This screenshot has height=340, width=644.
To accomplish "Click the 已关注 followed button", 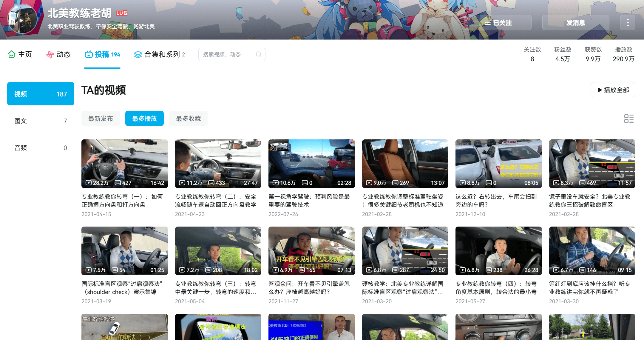I will [498, 23].
